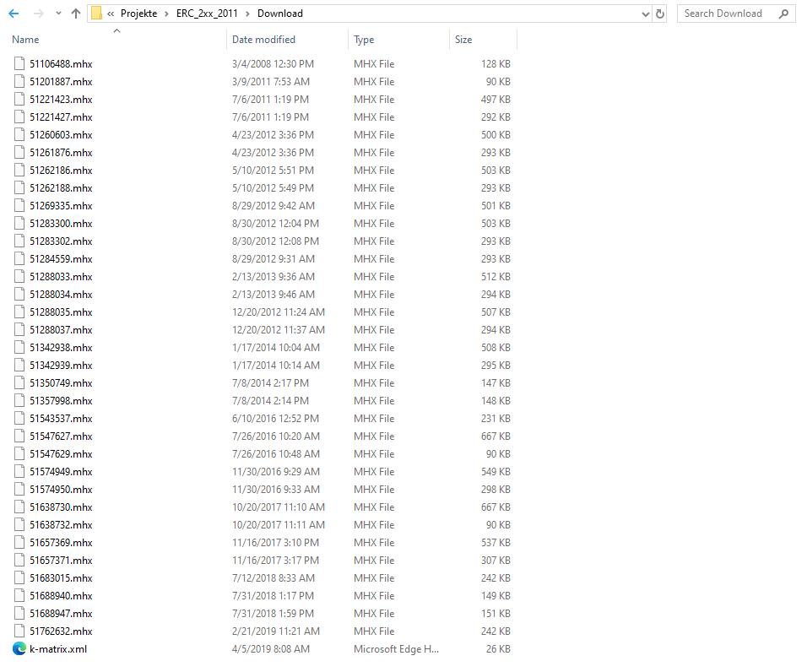Open the Projekte breadcrumb
807x672 pixels.
pos(139,14)
